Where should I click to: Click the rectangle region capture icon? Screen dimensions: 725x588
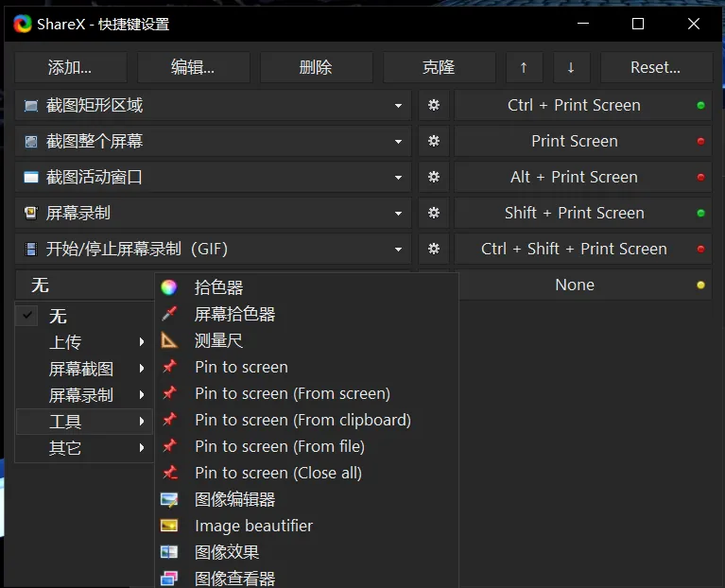pyautogui.click(x=31, y=106)
